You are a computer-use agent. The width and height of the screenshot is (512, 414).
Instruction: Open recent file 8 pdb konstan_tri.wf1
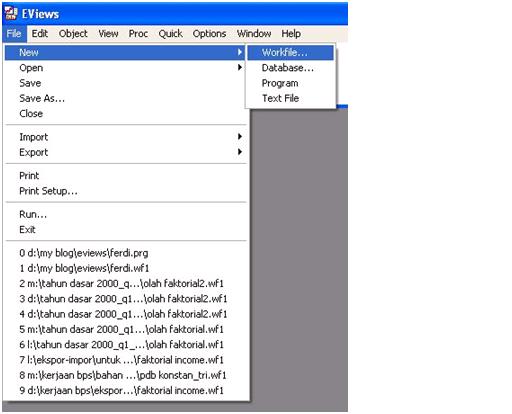[x=125, y=376]
